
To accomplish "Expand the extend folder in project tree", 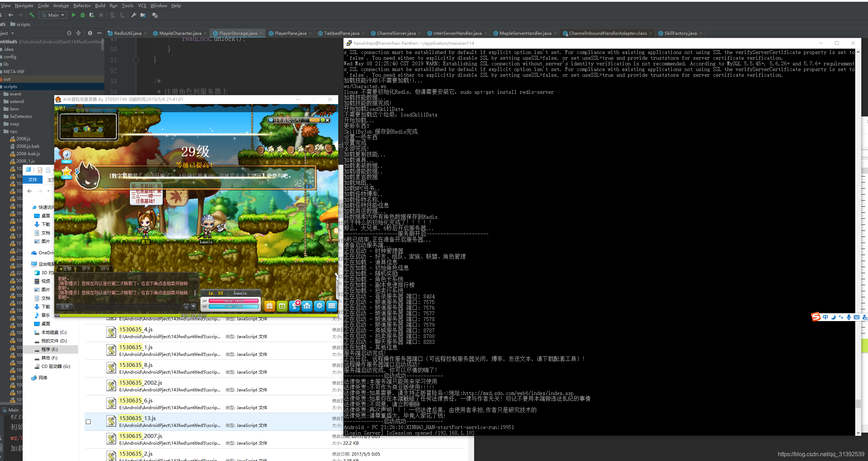I will (x=13, y=102).
